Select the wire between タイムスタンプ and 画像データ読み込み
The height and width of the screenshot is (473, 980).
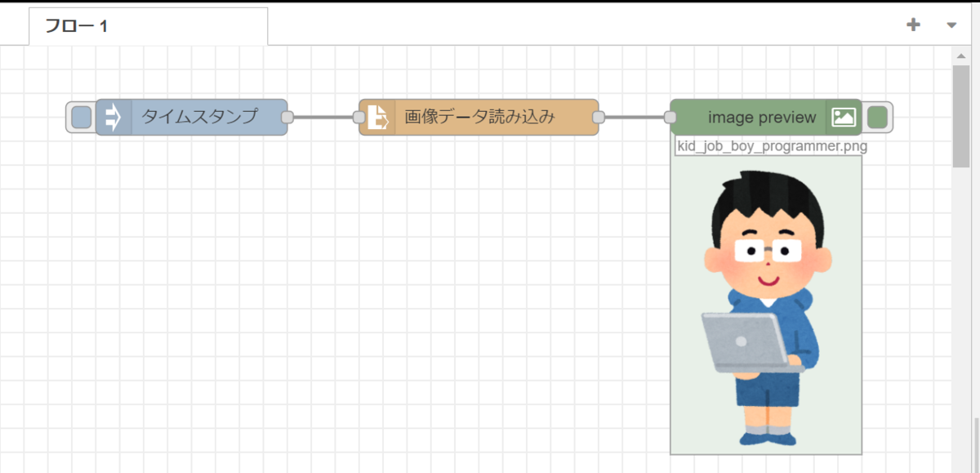coord(323,117)
